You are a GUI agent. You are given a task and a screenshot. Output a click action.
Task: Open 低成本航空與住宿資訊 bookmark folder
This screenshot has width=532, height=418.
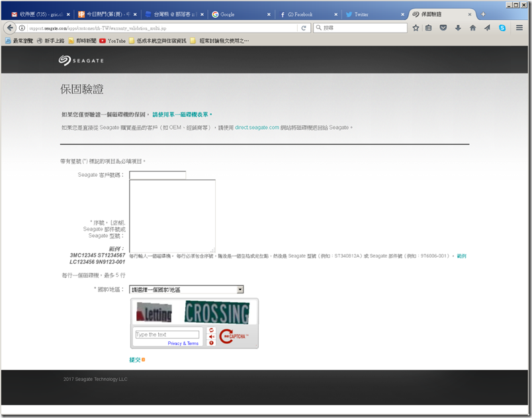157,41
